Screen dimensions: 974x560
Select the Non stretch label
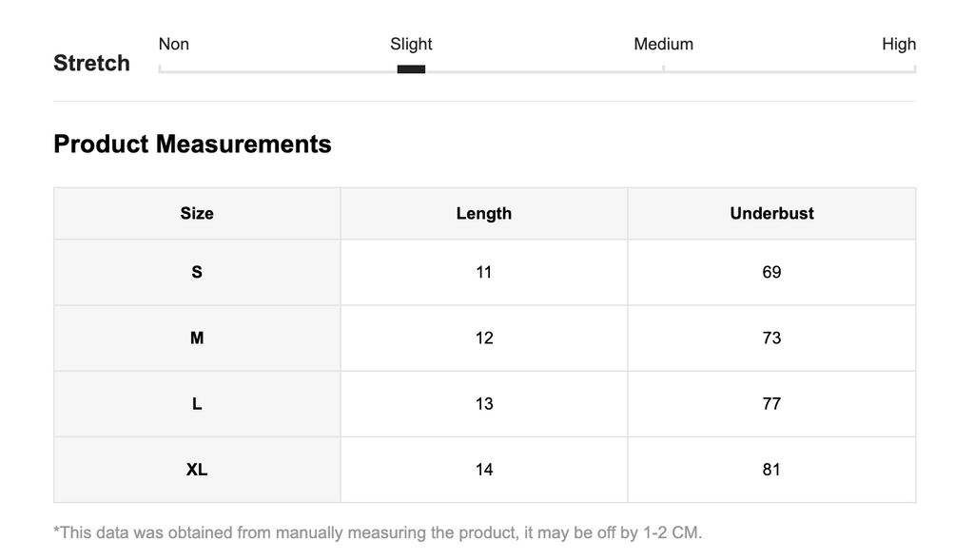point(174,44)
